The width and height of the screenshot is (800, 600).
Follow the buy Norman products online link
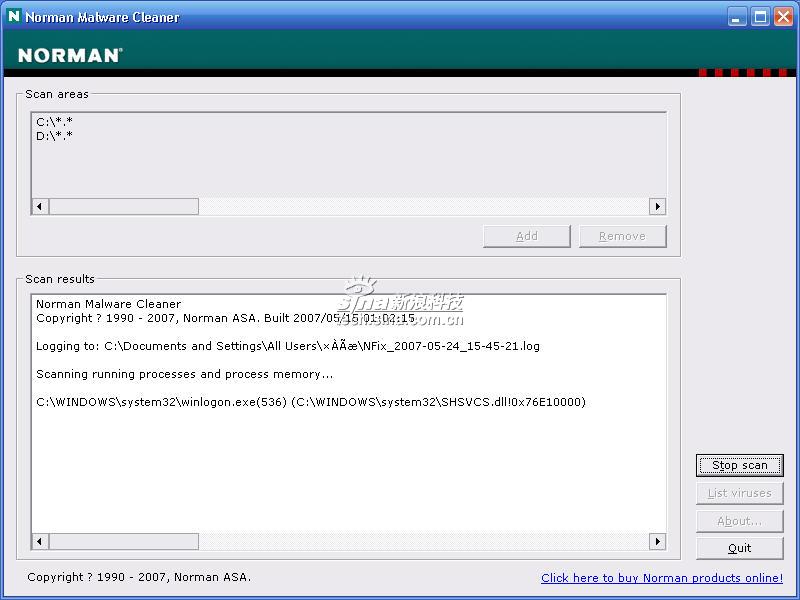(x=661, y=578)
